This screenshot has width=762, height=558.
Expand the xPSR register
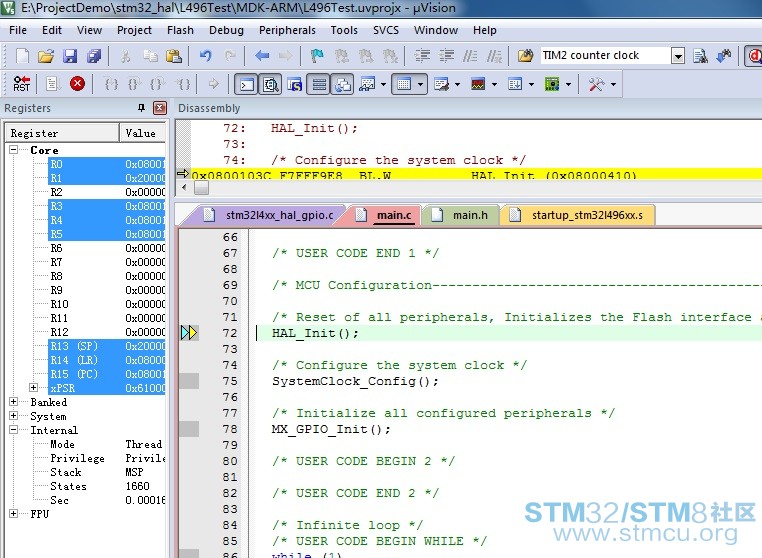click(x=33, y=387)
